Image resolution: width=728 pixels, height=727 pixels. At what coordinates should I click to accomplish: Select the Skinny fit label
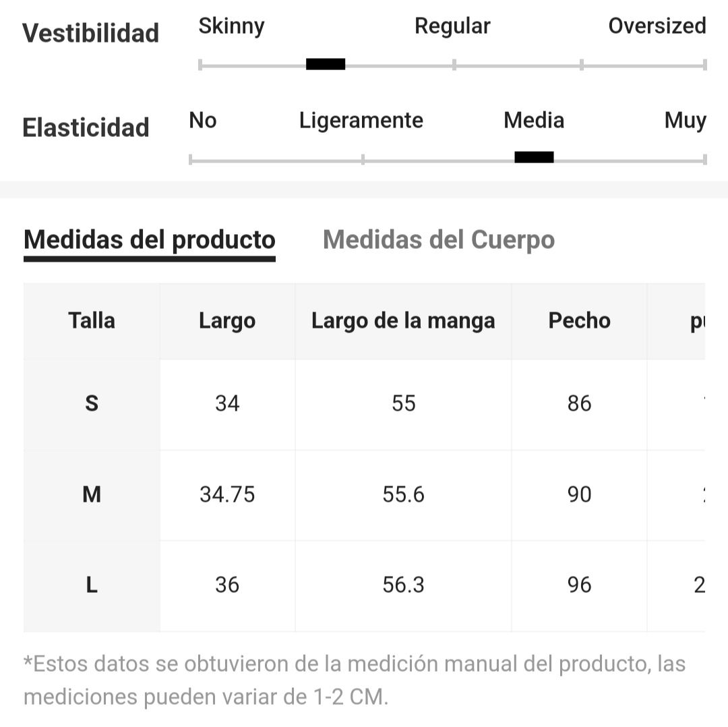tap(231, 26)
